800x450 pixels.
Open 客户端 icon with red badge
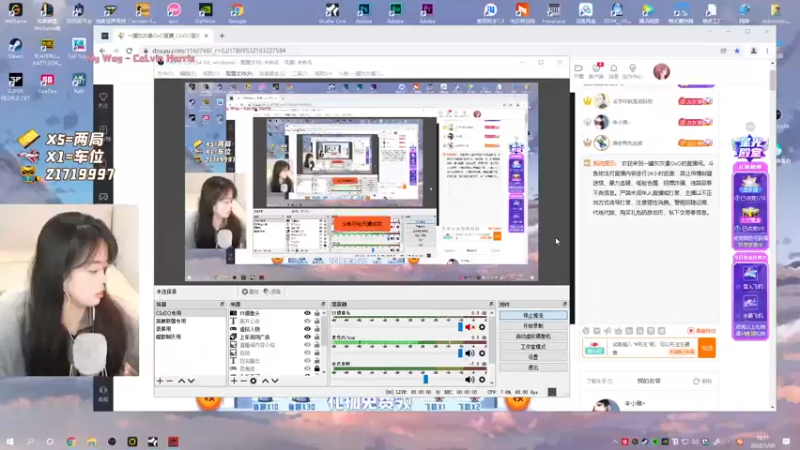(596, 71)
